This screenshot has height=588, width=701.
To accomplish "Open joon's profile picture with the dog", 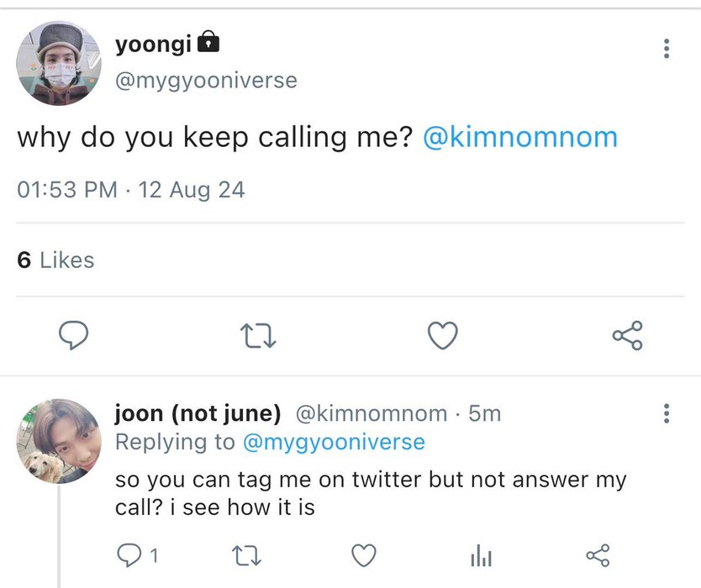I will click(x=59, y=441).
